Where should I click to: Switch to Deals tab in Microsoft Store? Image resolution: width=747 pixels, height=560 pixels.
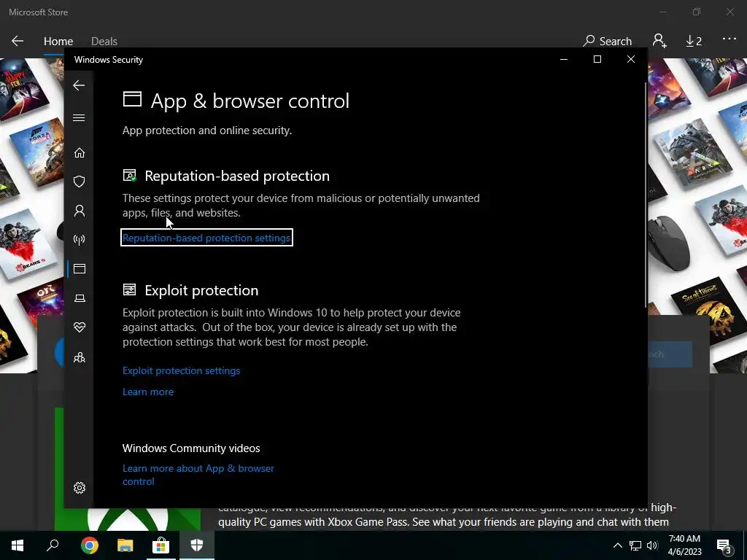click(104, 42)
